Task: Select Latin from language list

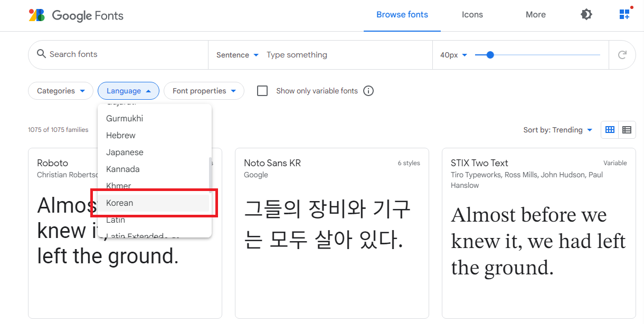Action: point(154,220)
